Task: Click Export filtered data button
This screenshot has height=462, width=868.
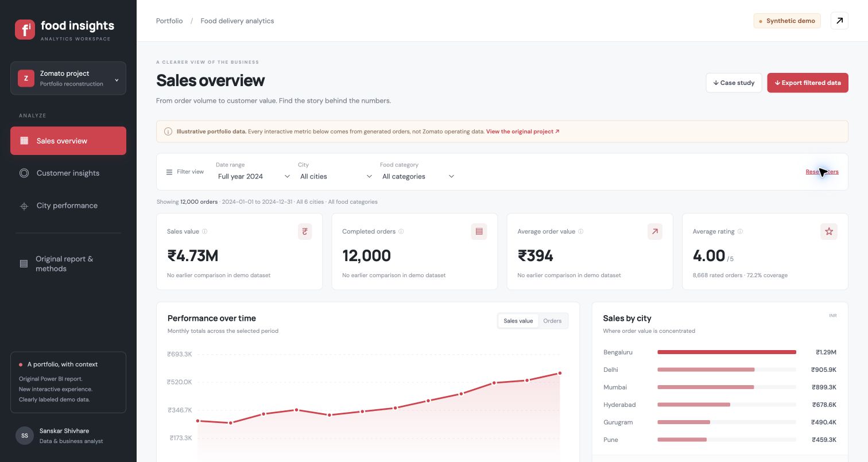Action: 808,83
